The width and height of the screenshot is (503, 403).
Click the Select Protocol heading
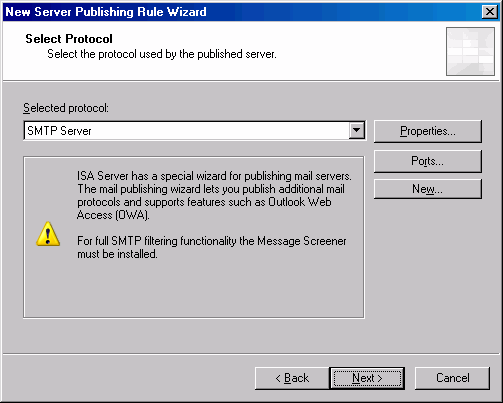click(69, 39)
